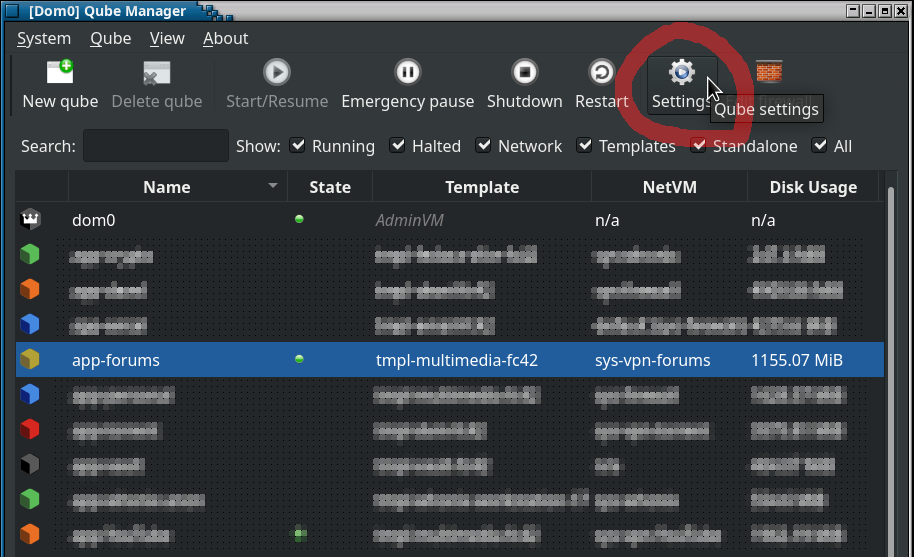The image size is (914, 557).
Task: Click the Name column sort arrow
Action: pos(273,187)
